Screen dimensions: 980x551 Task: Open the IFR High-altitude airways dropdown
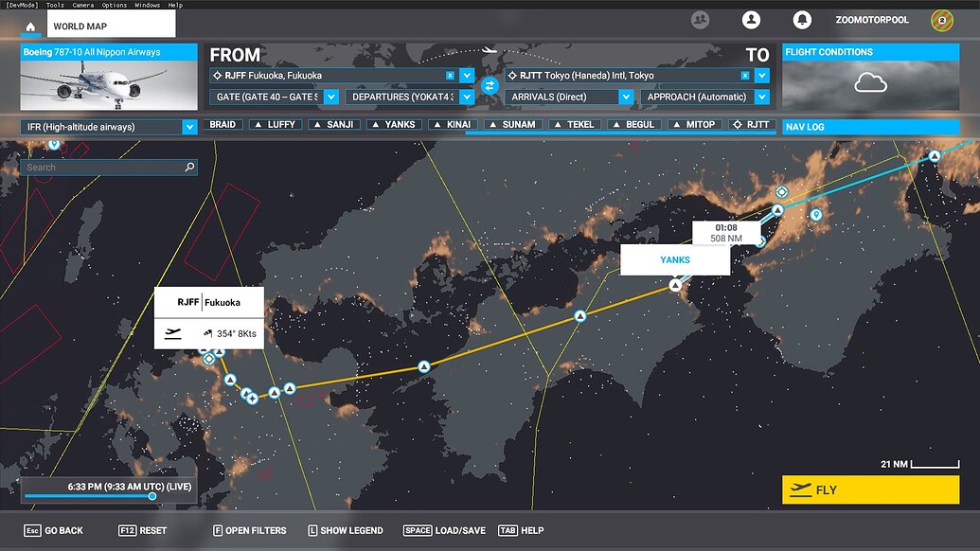[104, 126]
